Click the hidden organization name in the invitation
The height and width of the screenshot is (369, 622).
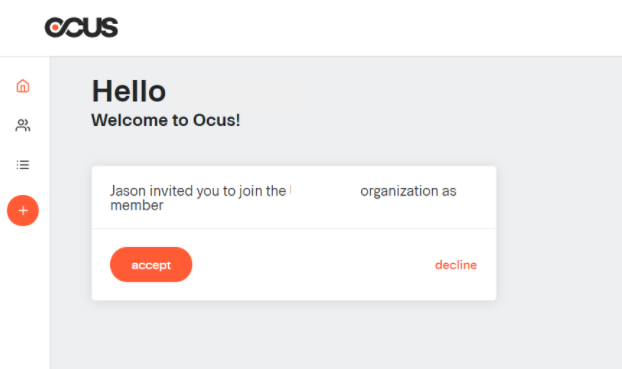323,191
